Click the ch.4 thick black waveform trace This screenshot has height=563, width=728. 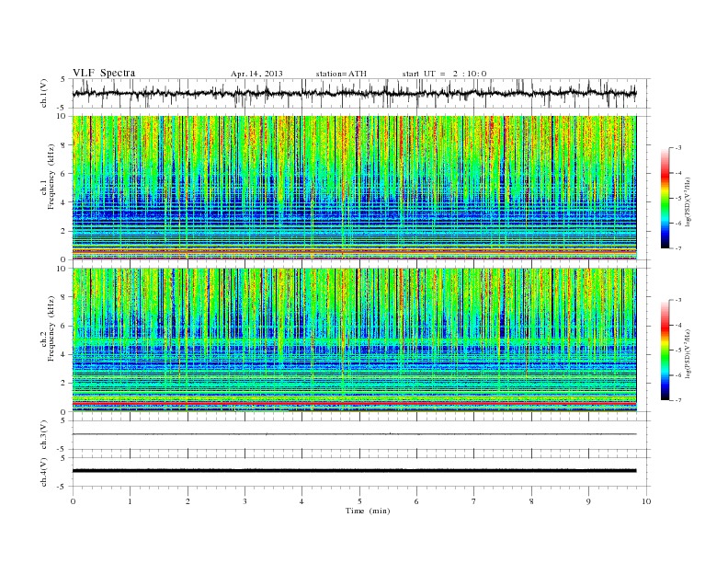[354, 471]
